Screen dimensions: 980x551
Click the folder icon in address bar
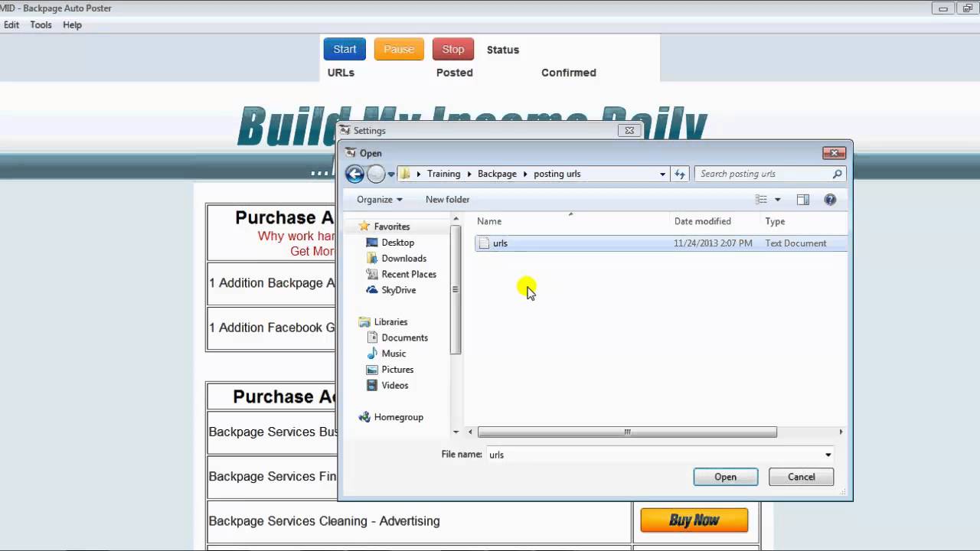click(x=406, y=174)
